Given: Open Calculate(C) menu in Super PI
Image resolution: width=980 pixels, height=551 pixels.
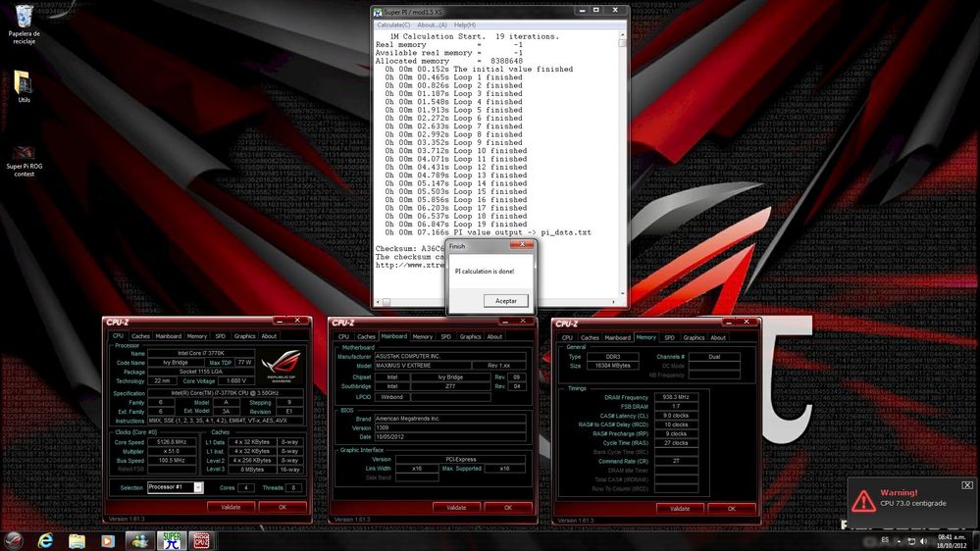Looking at the screenshot, I should pos(393,25).
